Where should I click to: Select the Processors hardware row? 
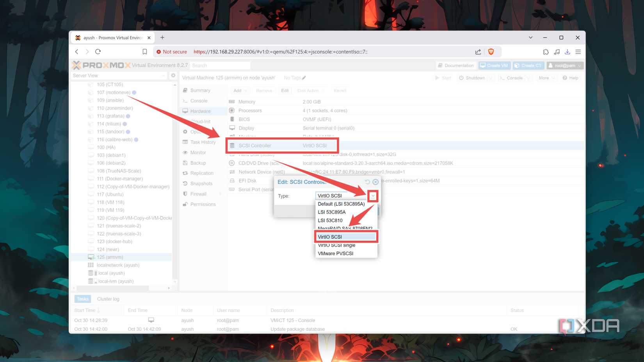click(406, 110)
